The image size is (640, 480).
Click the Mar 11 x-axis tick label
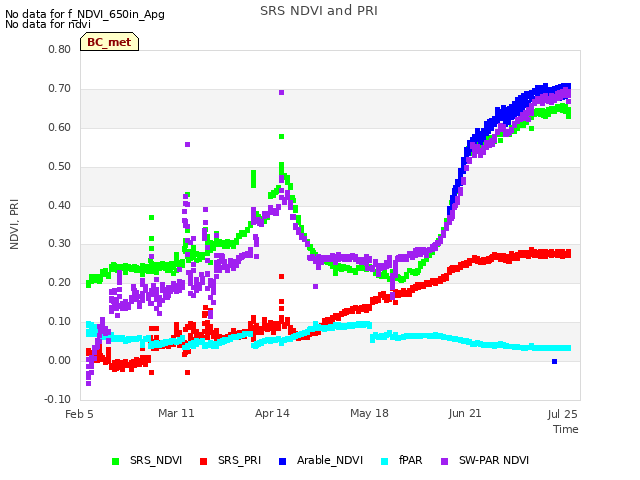[x=176, y=413]
